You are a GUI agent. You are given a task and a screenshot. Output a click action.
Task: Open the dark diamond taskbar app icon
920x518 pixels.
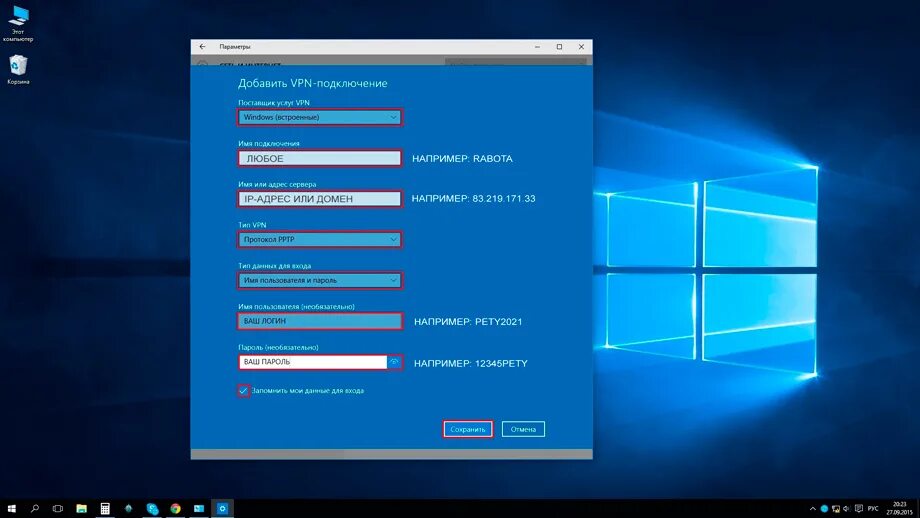coord(128,509)
